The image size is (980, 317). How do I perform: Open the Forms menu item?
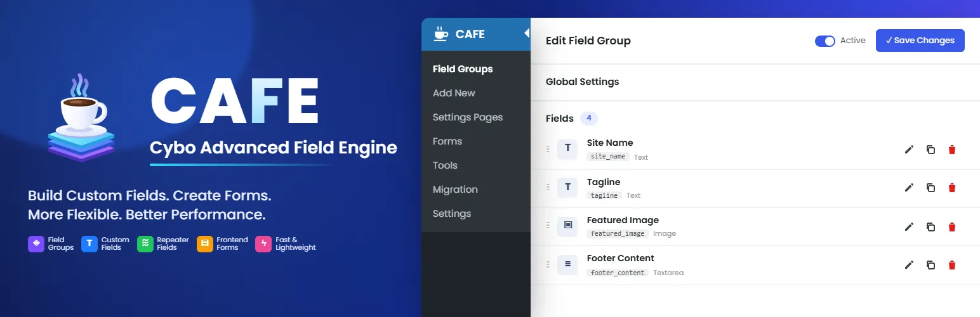click(447, 141)
